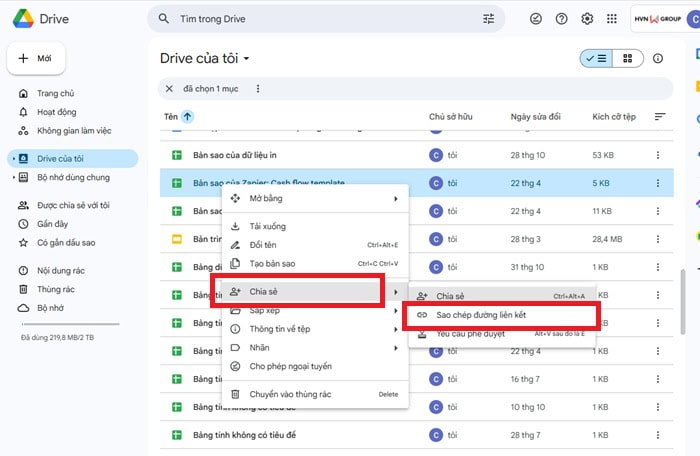Expand Drive của tôi tree in sidebar
Viewport: 700px width, 456px height.
click(13, 159)
